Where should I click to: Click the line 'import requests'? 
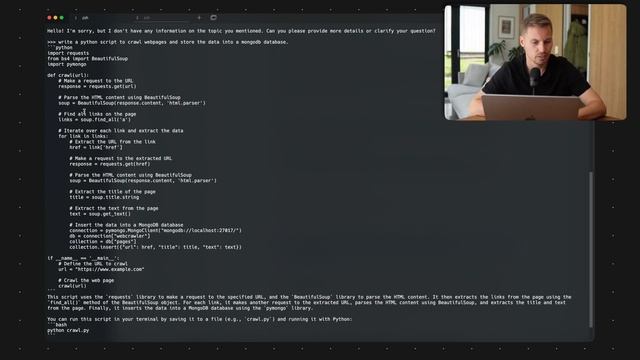coord(68,53)
